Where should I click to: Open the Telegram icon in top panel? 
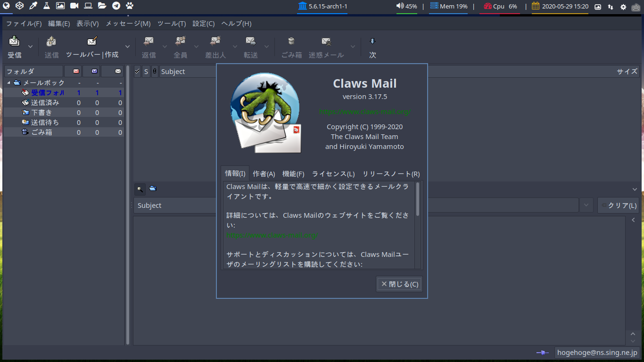tap(116, 6)
